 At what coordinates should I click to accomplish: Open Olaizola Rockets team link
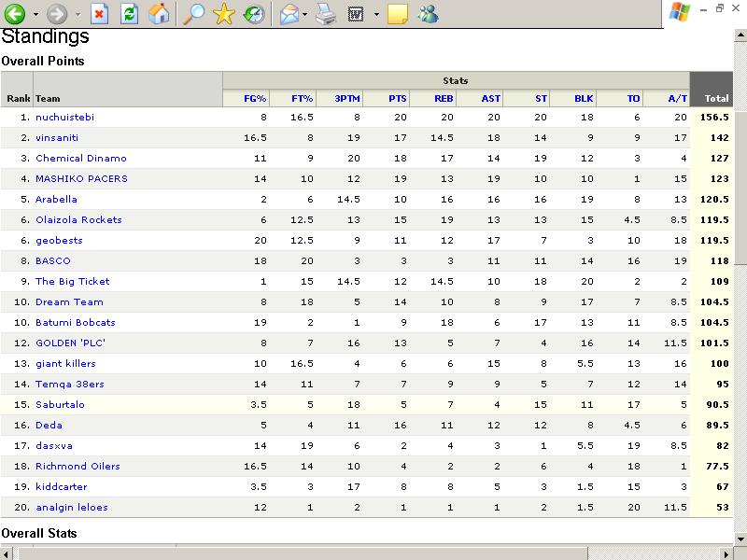(78, 219)
